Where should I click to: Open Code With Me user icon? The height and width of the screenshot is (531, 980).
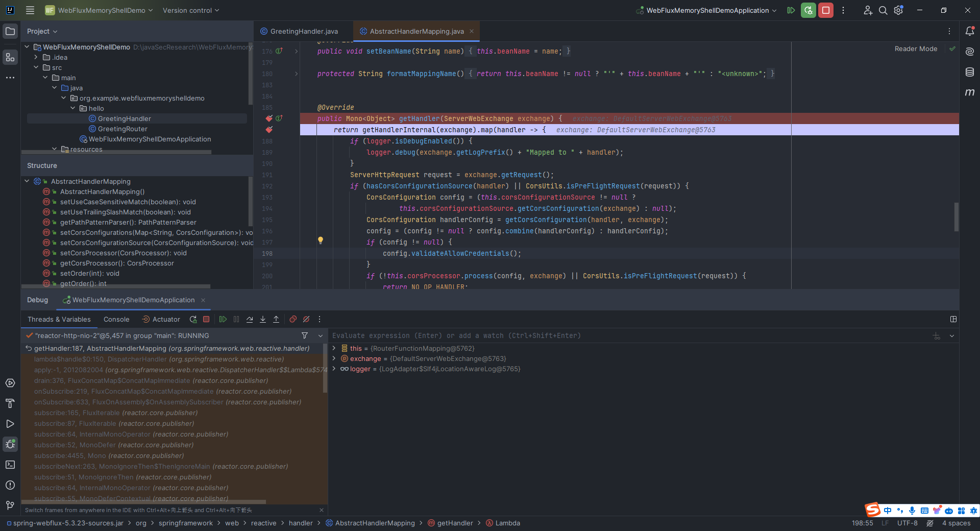[x=868, y=10]
